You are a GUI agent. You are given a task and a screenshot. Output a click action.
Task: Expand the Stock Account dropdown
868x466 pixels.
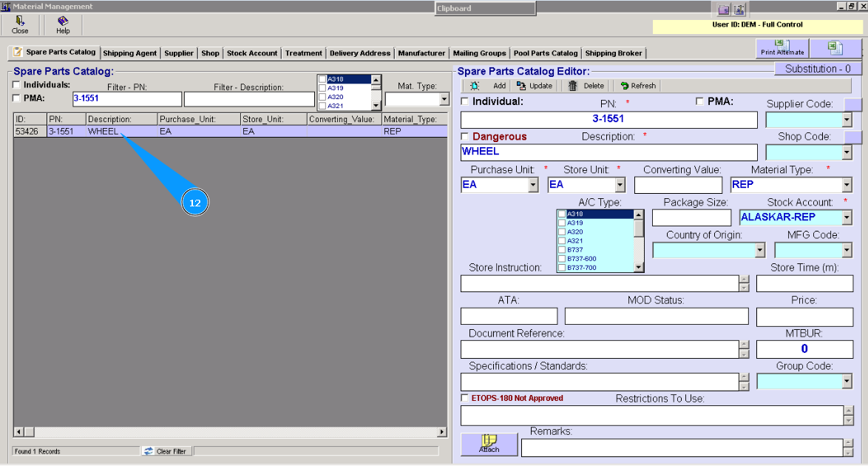coord(847,217)
